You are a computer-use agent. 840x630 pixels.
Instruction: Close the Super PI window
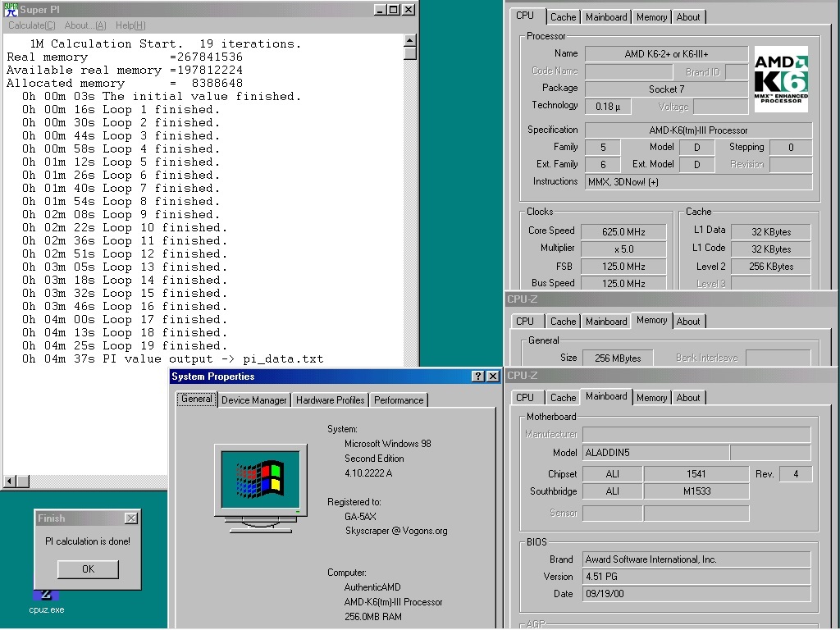pos(409,10)
